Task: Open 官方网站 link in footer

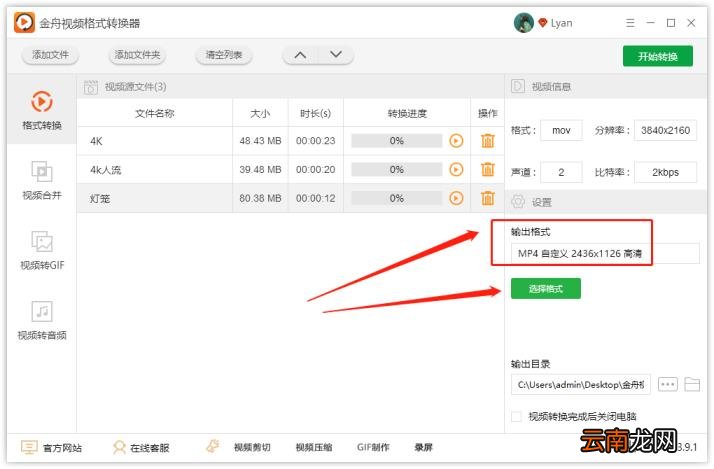Action: (x=51, y=448)
